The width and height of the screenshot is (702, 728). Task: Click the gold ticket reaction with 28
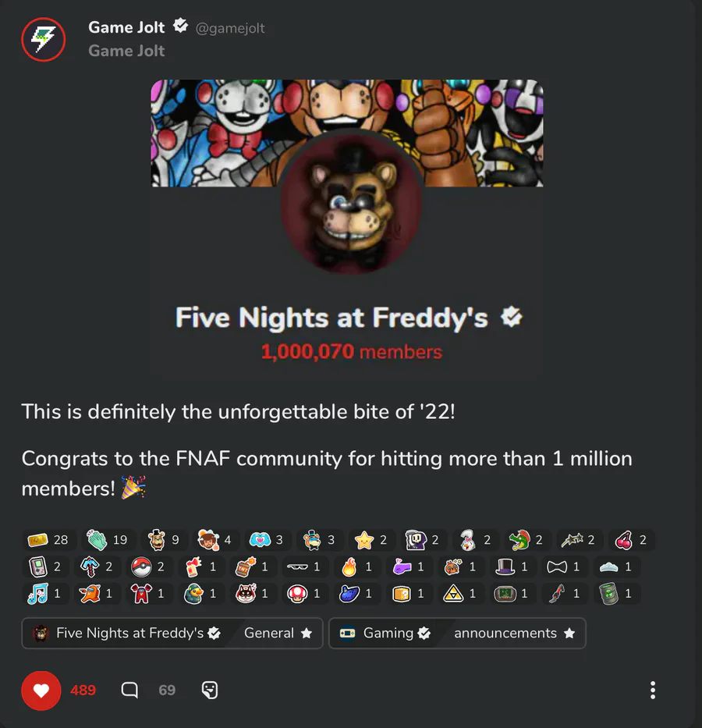click(x=48, y=539)
